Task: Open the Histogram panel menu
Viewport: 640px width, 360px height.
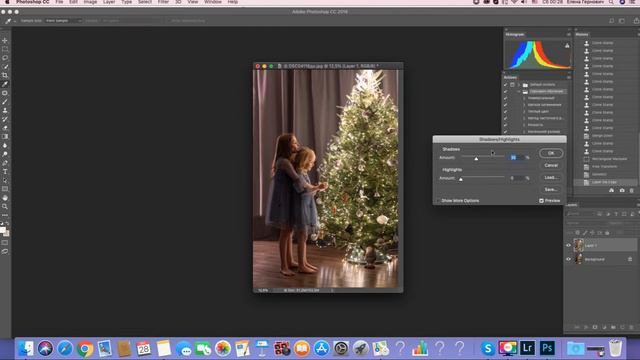Action: pos(569,34)
